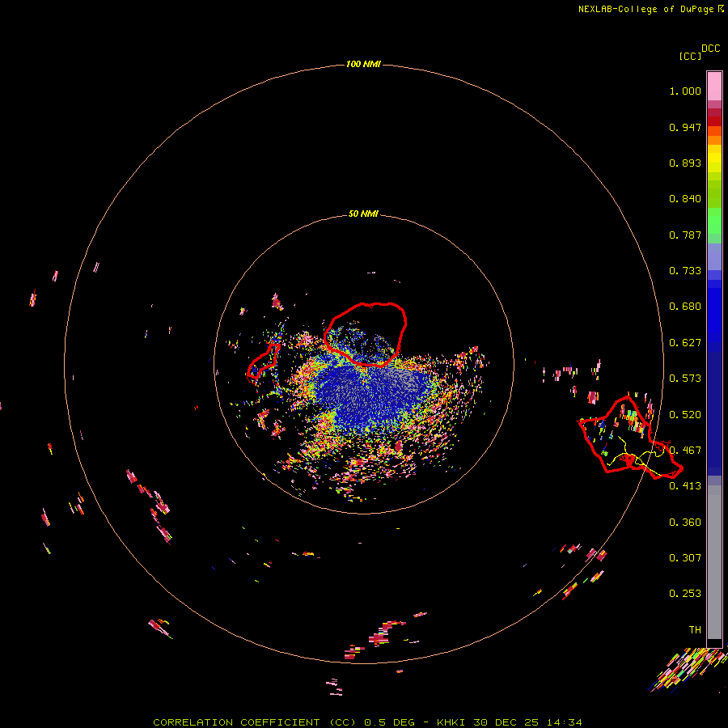728x728 pixels.
Task: Click the 0.733 scale value
Action: click(x=685, y=271)
